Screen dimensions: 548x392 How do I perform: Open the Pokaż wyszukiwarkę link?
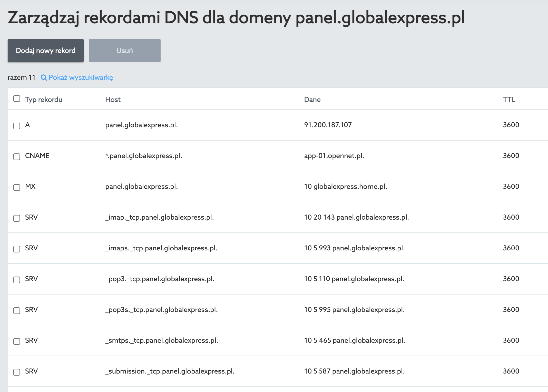81,77
